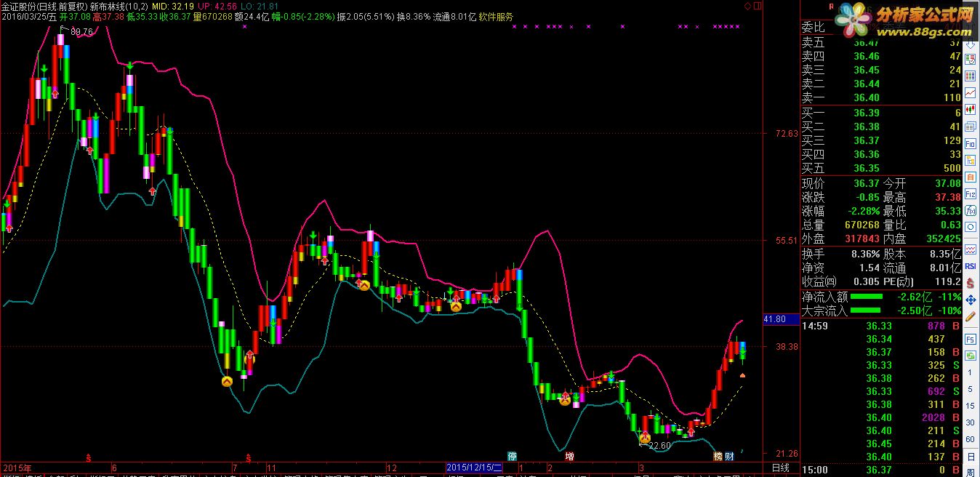Select the 日 daily period button
Viewport: 980px width, 477px height.
point(970,457)
